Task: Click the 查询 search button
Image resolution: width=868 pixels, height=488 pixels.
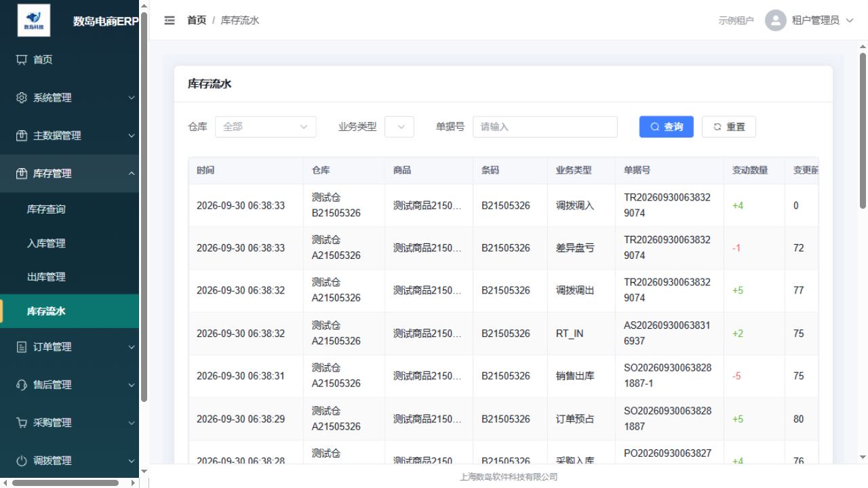Action: point(667,127)
